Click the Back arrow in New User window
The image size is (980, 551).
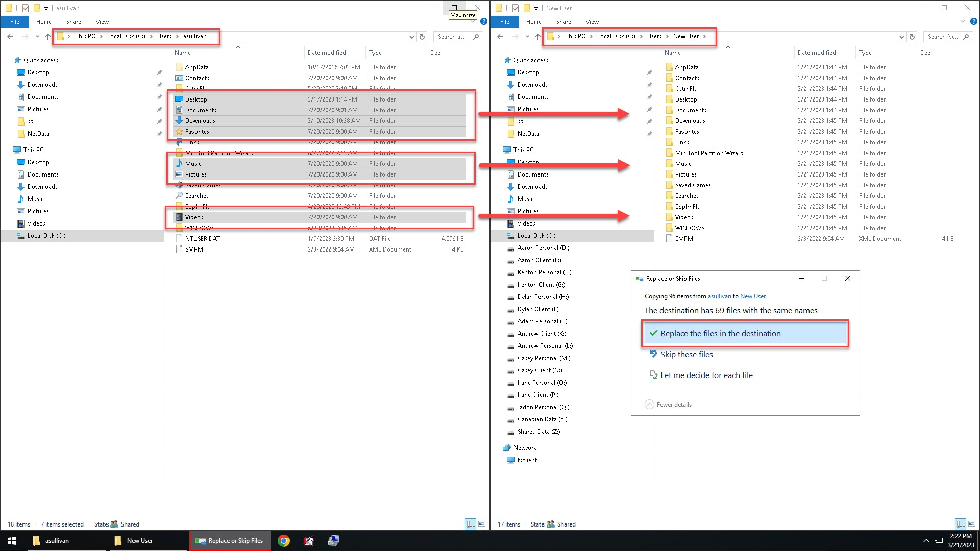pos(500,37)
